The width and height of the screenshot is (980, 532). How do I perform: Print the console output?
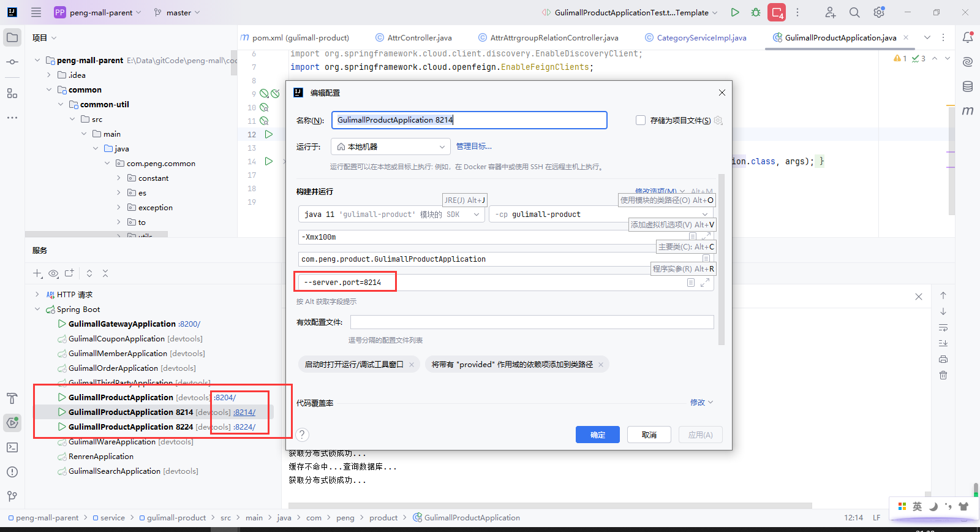click(x=943, y=359)
